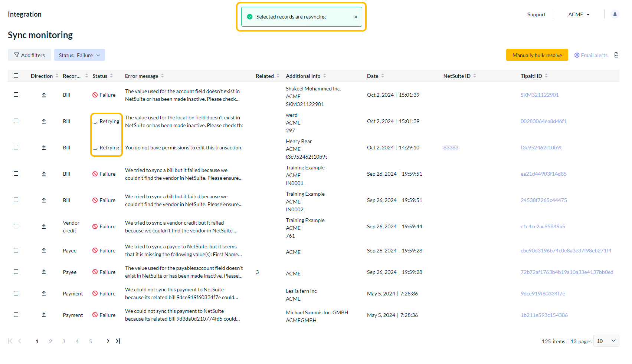The height and width of the screenshot is (364, 632).
Task: Expand the ACME account dropdown
Action: pos(579,14)
